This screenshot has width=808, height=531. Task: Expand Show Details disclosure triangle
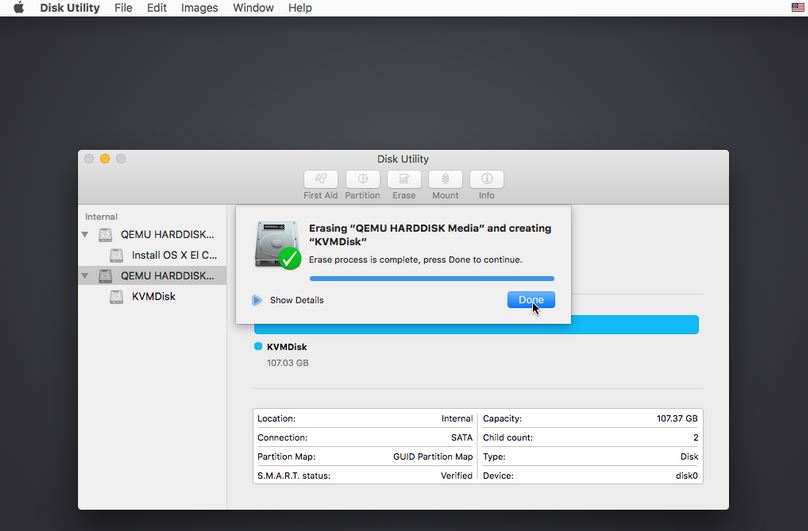pos(257,300)
